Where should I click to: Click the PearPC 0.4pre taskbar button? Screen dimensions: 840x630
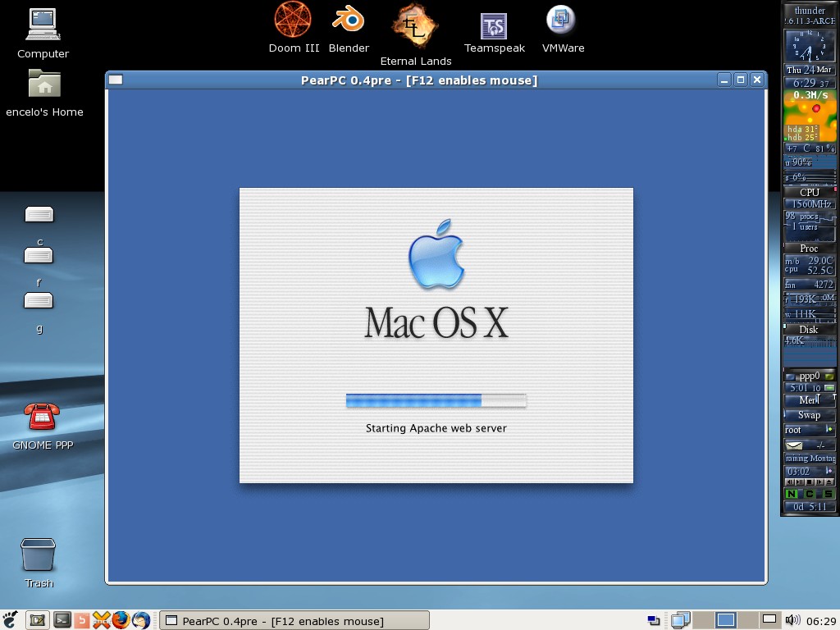coord(294,620)
